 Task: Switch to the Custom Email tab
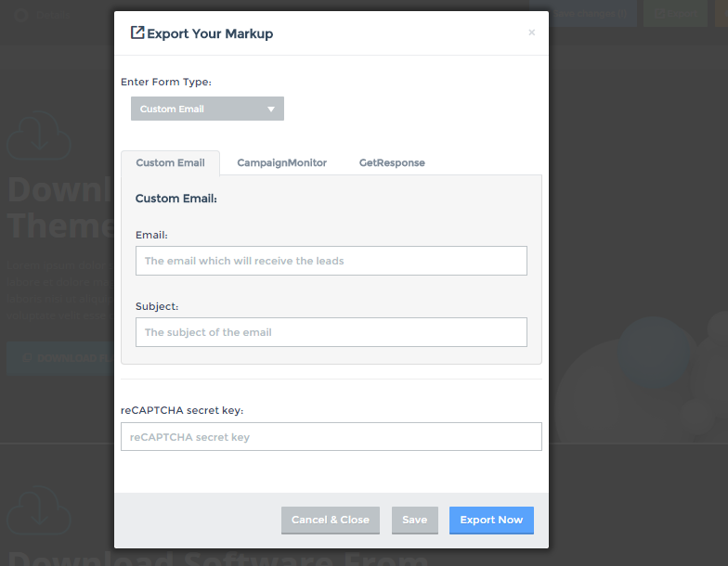click(170, 162)
